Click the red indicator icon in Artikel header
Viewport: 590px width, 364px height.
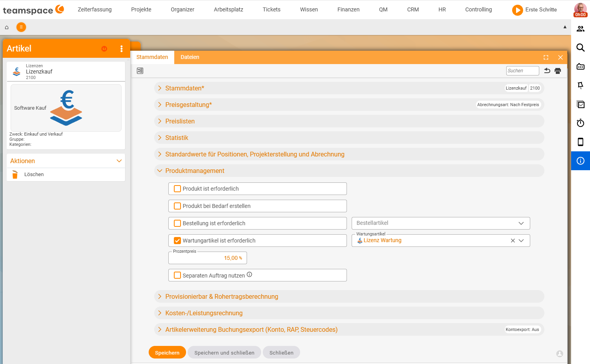point(104,49)
